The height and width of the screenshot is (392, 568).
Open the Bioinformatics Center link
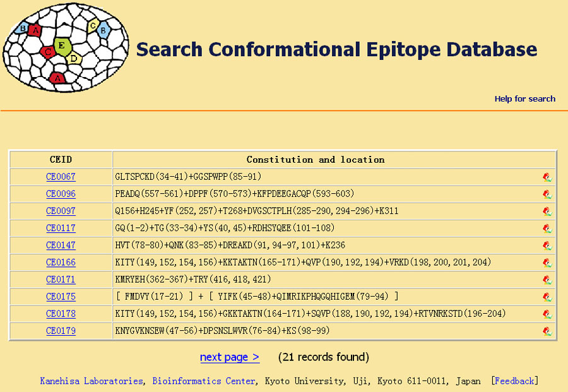(x=204, y=381)
